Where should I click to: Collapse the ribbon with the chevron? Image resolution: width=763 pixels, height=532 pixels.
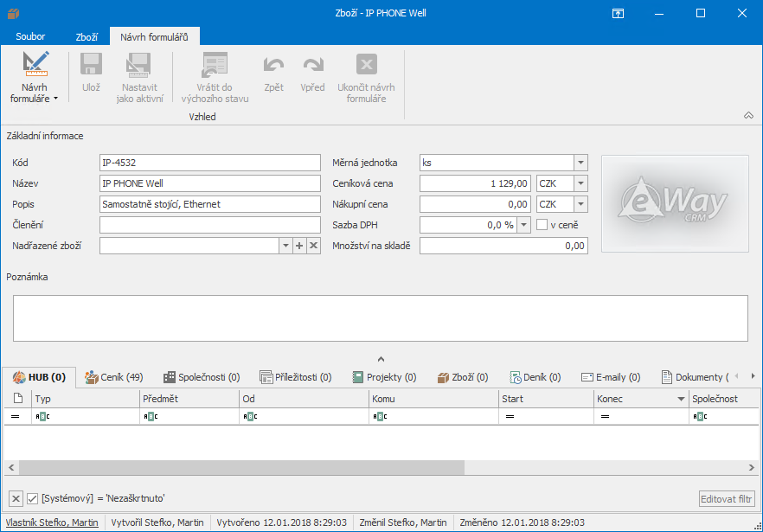coord(748,115)
